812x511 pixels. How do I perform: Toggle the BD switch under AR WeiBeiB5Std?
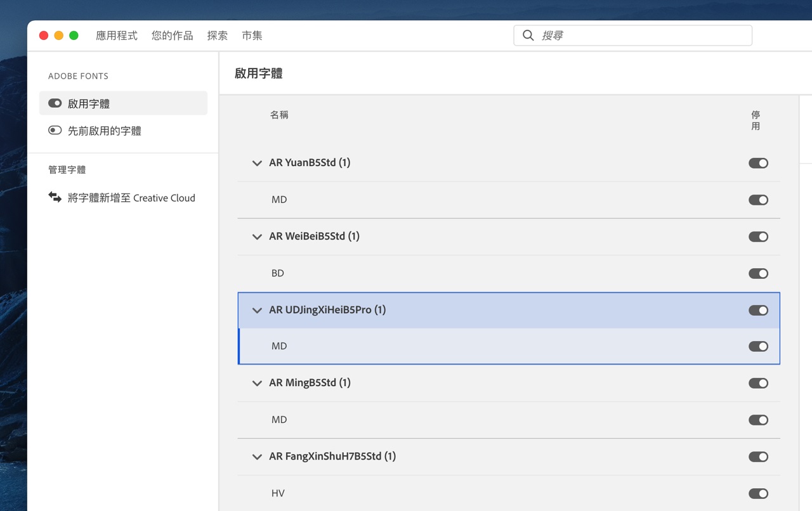758,273
